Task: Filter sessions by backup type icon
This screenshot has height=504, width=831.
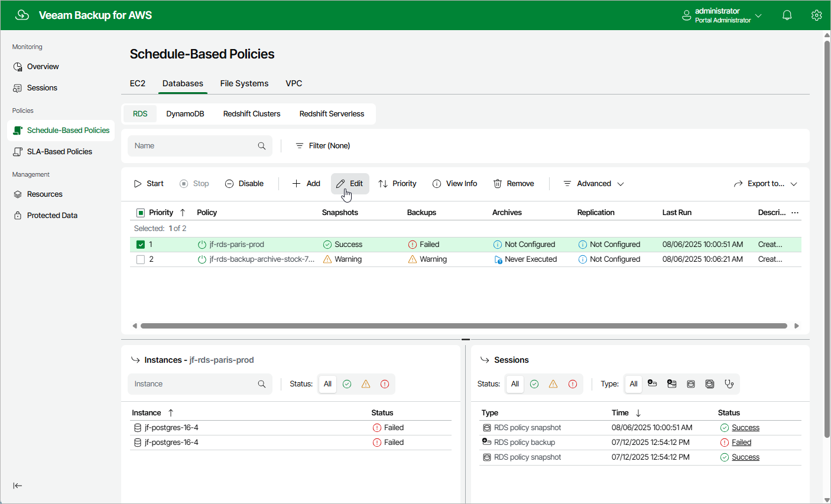Action: [x=653, y=383]
